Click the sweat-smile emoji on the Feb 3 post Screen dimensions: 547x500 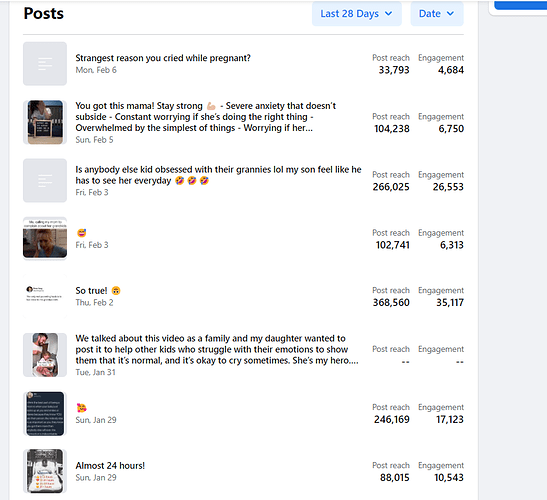click(81, 233)
